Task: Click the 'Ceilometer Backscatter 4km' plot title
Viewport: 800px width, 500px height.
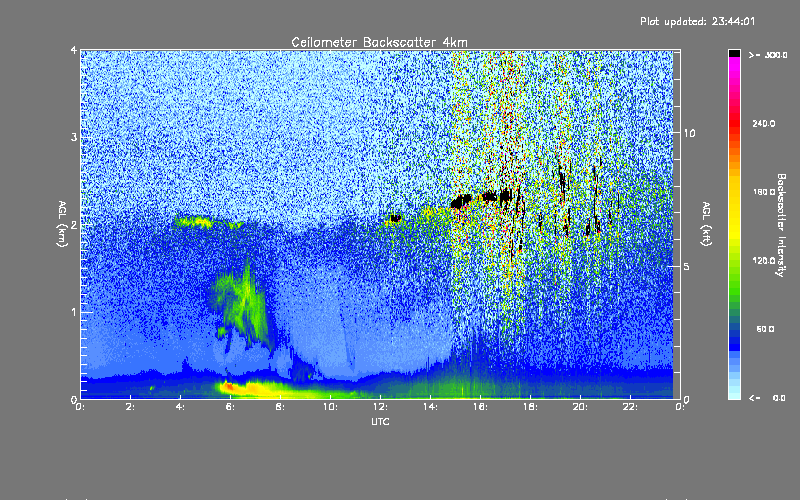Action: tap(379, 42)
